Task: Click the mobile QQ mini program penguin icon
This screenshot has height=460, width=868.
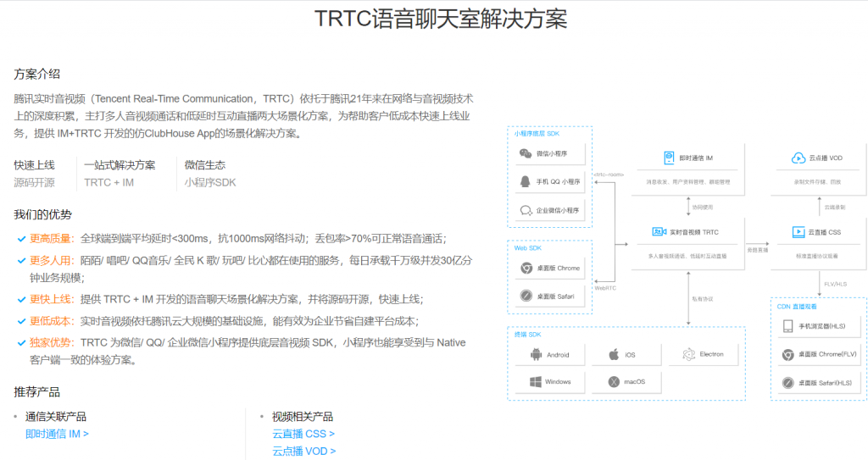Action: point(525,181)
